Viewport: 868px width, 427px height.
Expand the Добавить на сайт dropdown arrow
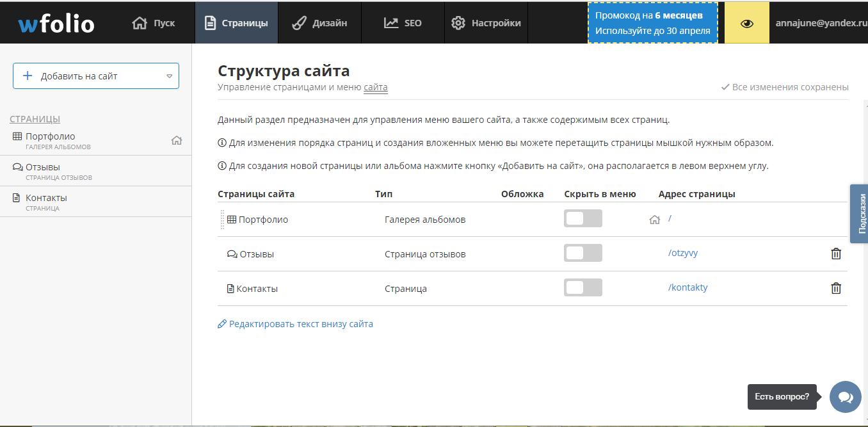(169, 75)
